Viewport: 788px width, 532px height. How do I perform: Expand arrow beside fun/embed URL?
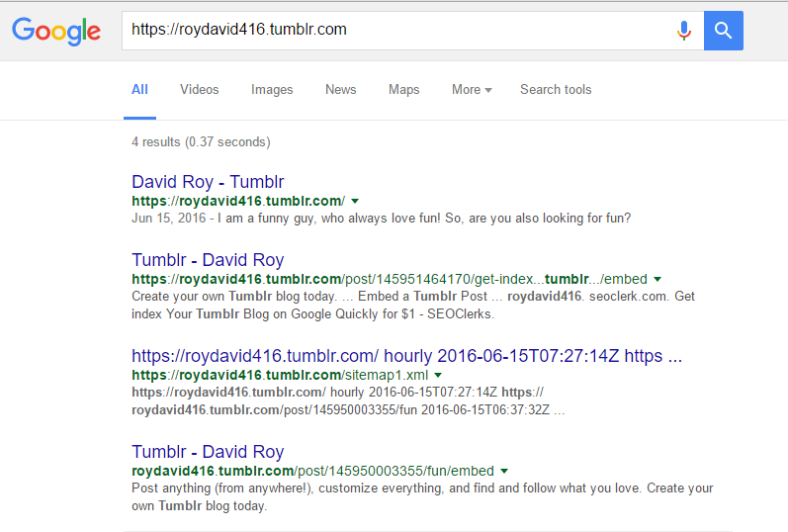(x=504, y=471)
